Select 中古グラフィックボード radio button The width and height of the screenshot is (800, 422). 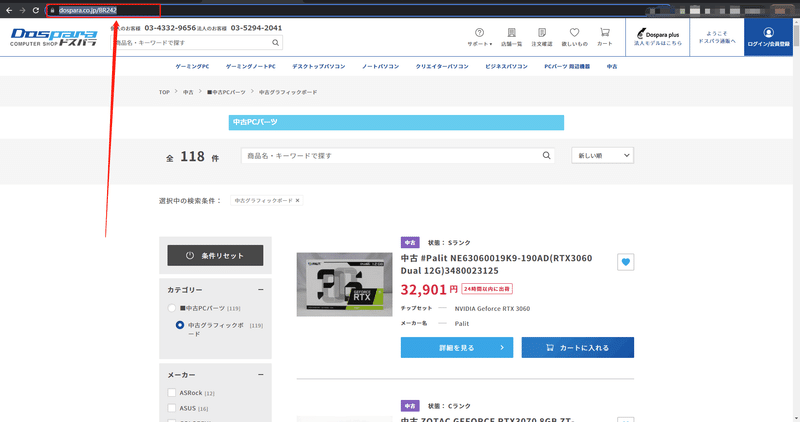tap(180, 325)
